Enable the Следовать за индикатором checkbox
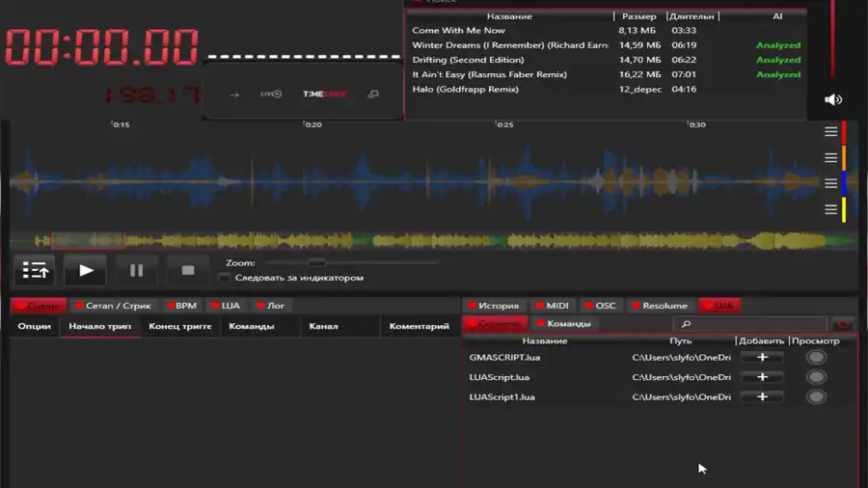868x488 pixels. click(x=225, y=278)
